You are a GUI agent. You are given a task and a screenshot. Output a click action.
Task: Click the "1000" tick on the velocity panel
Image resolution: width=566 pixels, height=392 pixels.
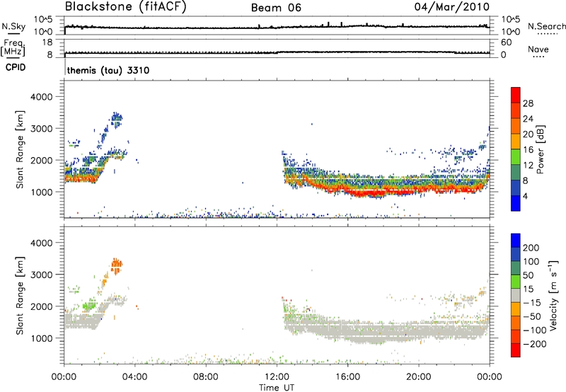tap(42, 338)
